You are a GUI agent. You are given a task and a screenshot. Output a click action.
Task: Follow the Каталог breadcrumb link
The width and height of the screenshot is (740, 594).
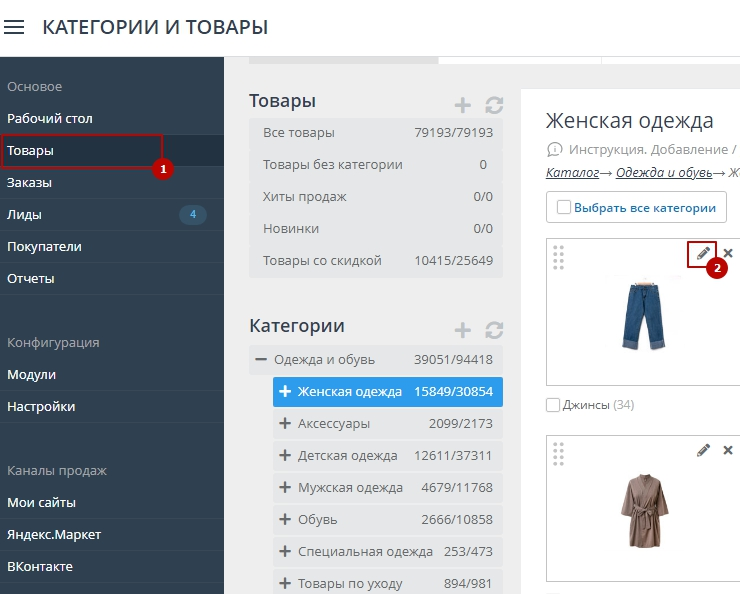point(566,172)
